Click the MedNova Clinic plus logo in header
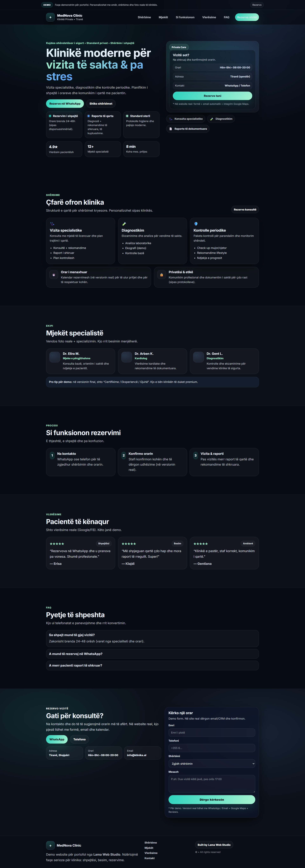305x868 pixels. pos(50,17)
